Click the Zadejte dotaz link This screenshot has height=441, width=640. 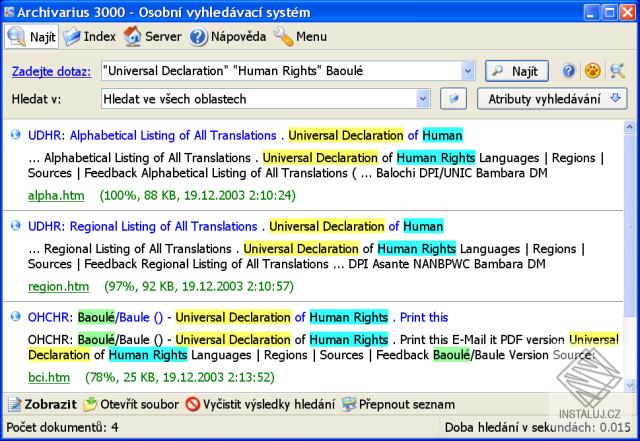[x=51, y=71]
